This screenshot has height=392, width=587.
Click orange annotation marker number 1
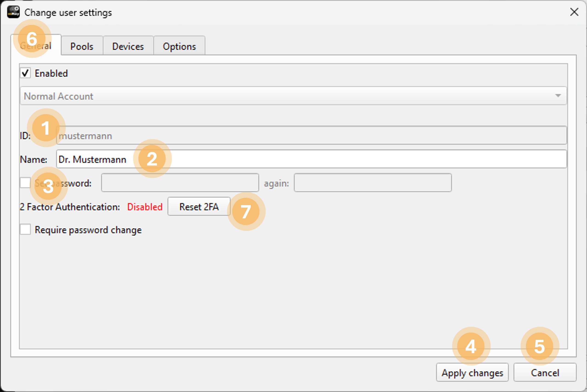[x=46, y=128]
